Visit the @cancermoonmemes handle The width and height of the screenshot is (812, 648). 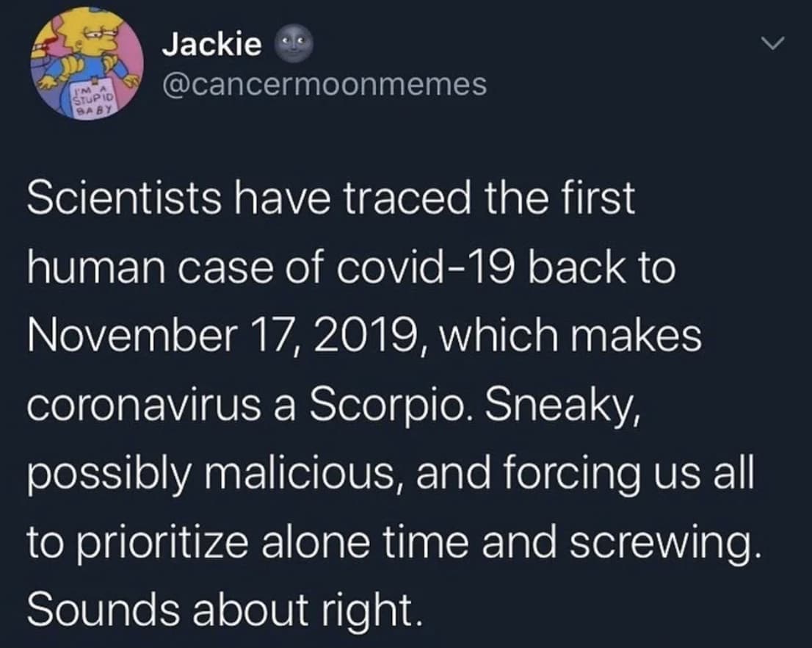click(323, 84)
